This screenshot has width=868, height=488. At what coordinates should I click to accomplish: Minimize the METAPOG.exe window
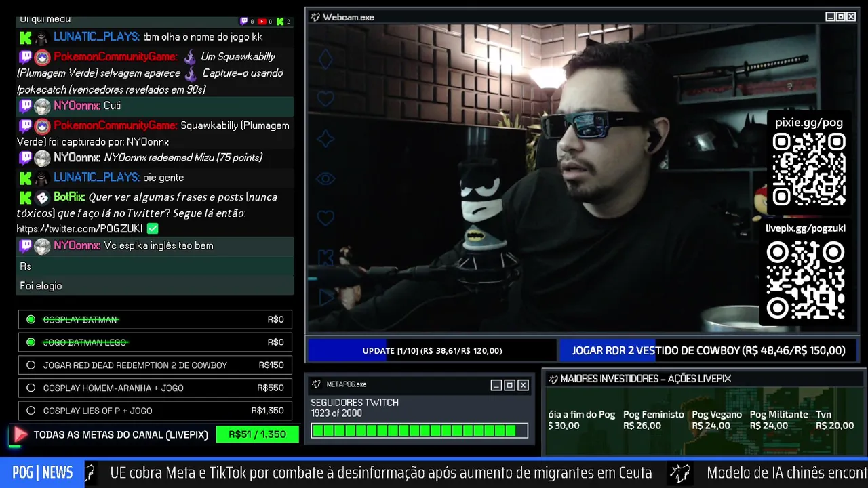[x=496, y=385]
